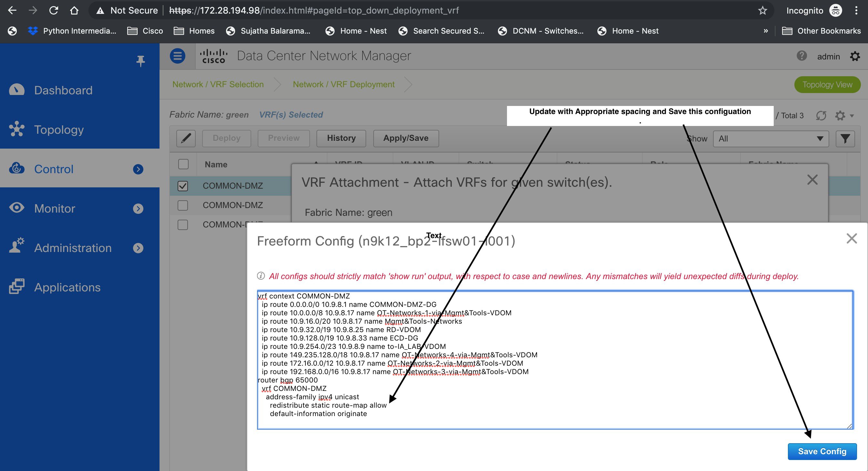868x471 pixels.
Task: Open the Cisco bookmarks folder
Action: tap(145, 31)
